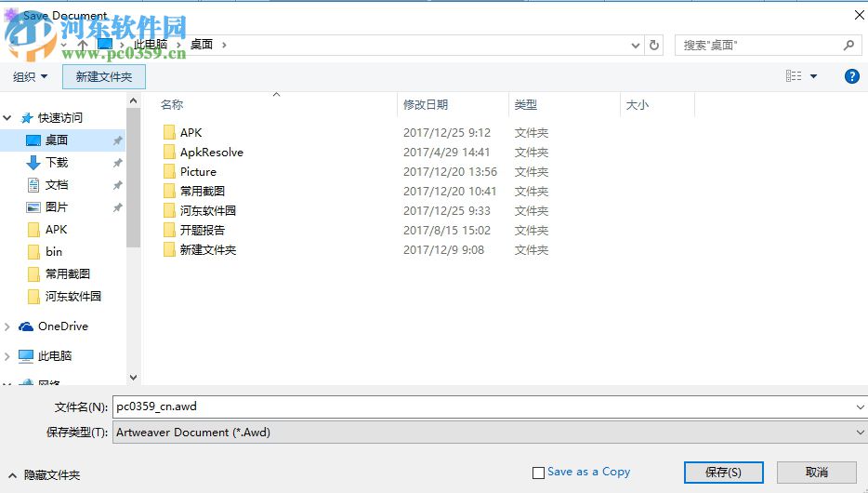This screenshot has height=493, width=868.
Task: Select the ApkResolve folder icon
Action: [169, 152]
